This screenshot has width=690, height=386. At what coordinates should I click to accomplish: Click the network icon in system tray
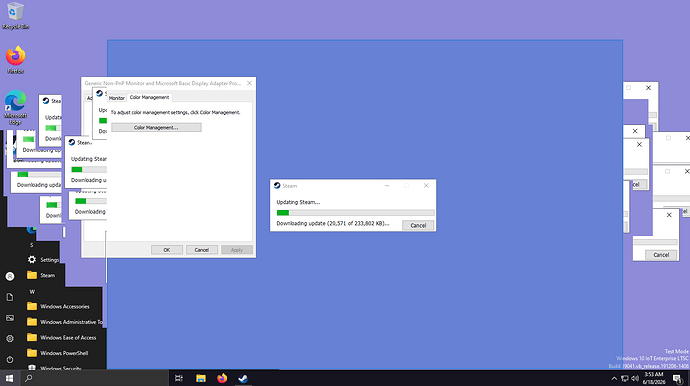pos(624,379)
